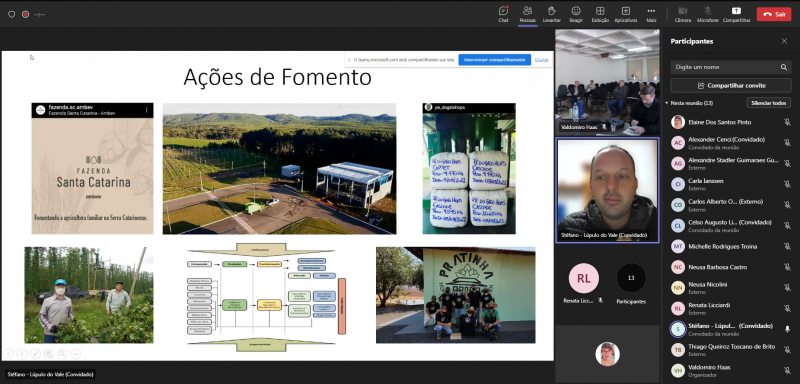
Task: Click the 'Ações de Fomento' slide title
Action: 278,78
